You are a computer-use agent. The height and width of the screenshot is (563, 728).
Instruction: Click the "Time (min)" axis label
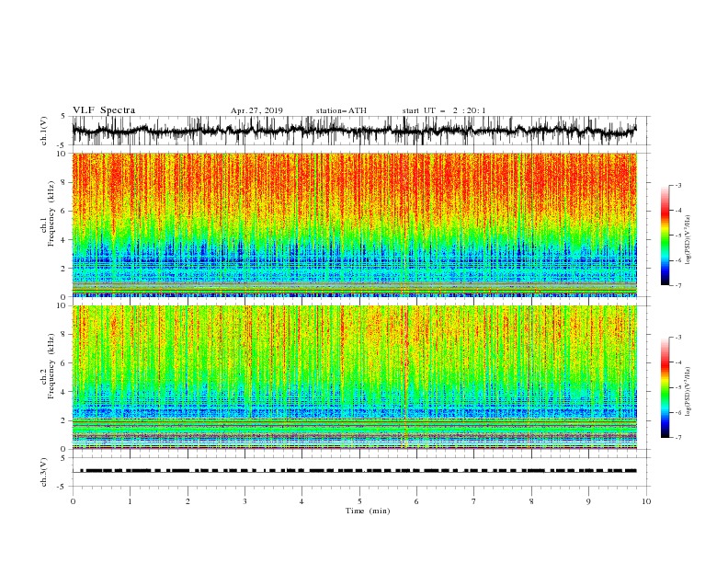tap(368, 511)
